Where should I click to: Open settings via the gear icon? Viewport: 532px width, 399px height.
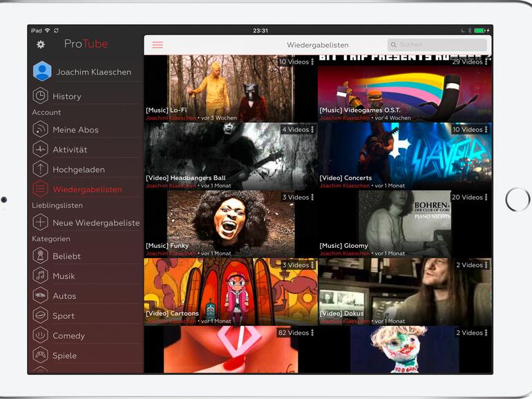41,44
